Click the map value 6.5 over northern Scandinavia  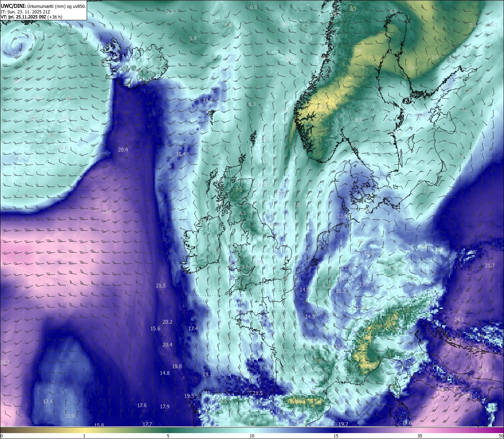[393, 12]
